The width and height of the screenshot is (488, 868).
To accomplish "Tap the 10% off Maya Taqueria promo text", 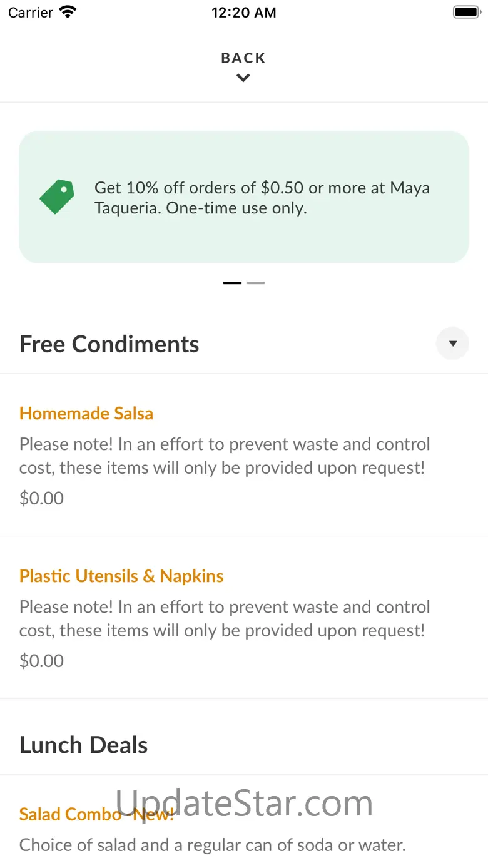I will [x=262, y=198].
